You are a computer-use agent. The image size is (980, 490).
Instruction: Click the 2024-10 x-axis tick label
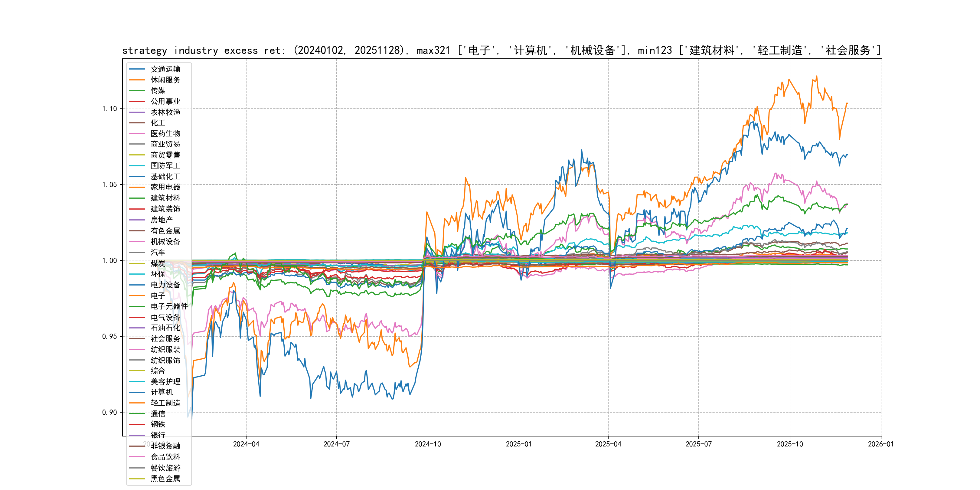coord(428,444)
